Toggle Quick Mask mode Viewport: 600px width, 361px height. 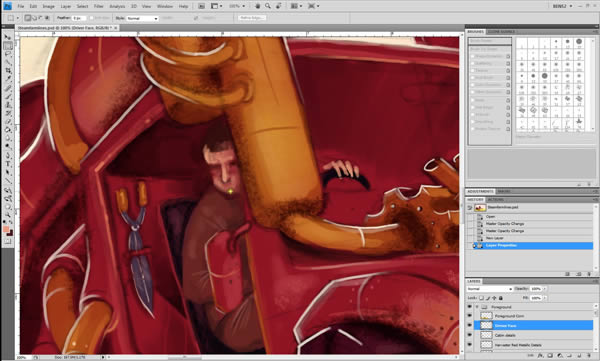pos(8,241)
